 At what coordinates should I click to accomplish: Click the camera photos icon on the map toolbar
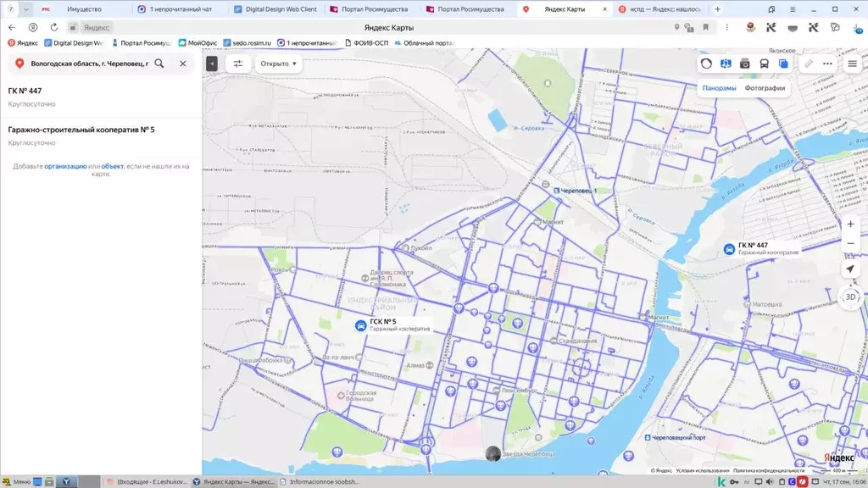pyautogui.click(x=745, y=64)
